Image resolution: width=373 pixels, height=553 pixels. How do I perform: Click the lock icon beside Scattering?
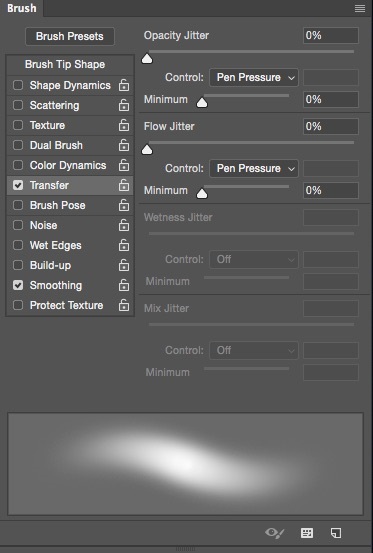pos(124,105)
